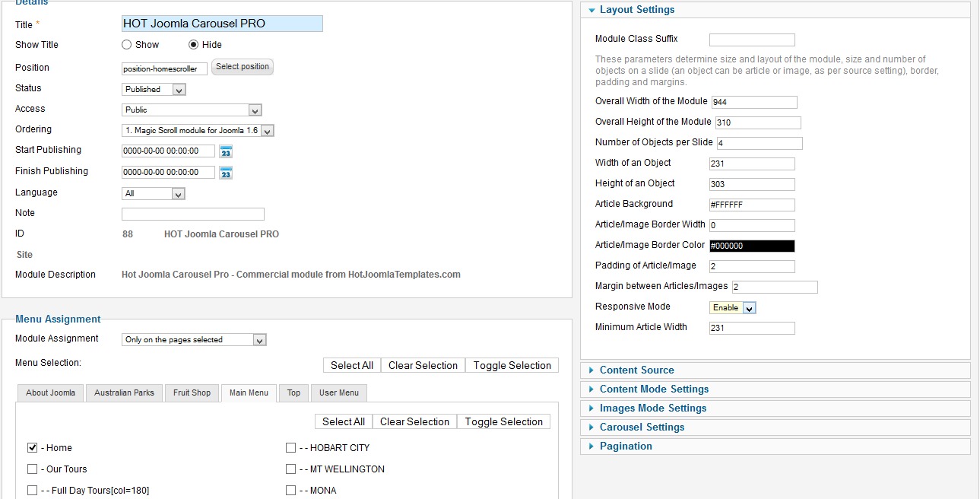This screenshot has width=980, height=499.
Task: Click the Start Publishing date field
Action: [x=168, y=151]
